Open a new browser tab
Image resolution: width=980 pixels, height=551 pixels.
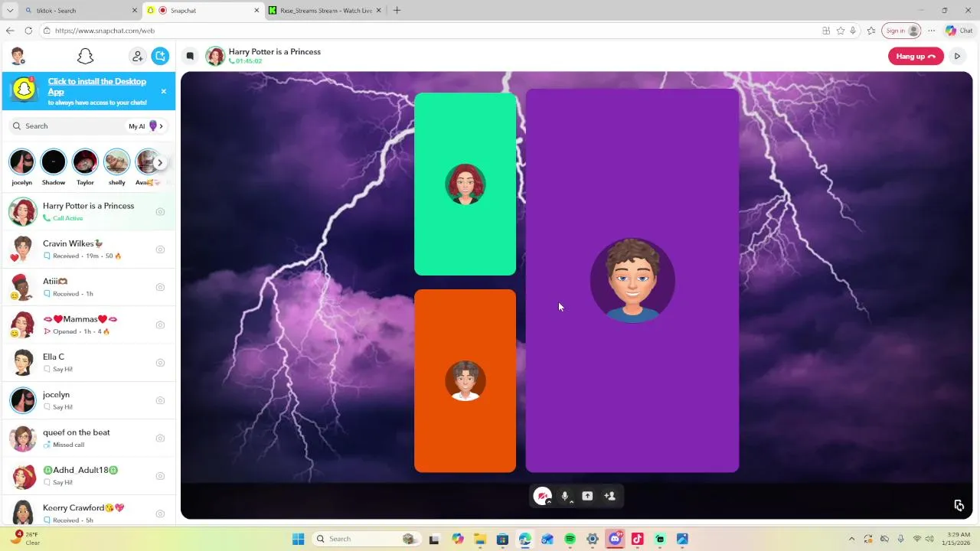point(397,11)
